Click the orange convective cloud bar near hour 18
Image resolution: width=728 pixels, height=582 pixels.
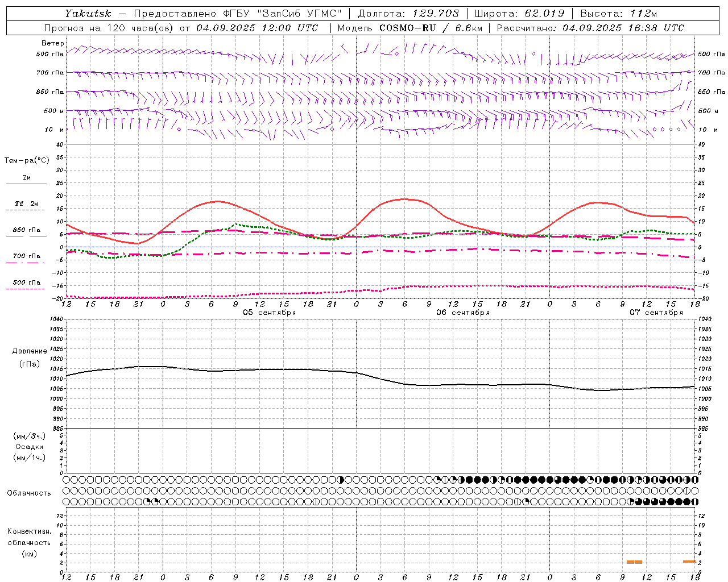[689, 562]
